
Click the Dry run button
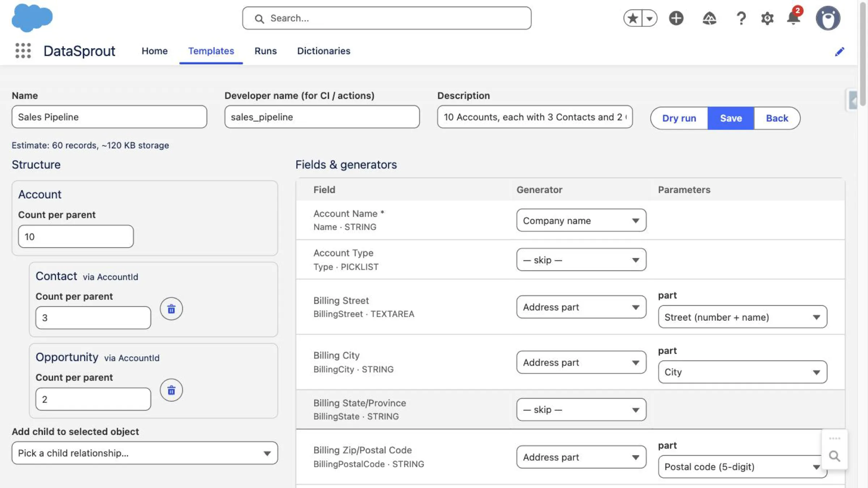(x=679, y=118)
